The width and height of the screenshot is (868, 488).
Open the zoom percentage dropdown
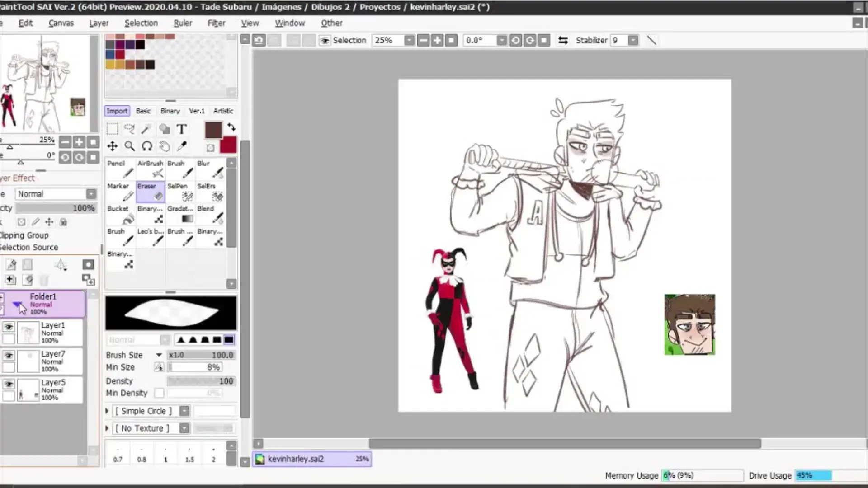(x=409, y=40)
